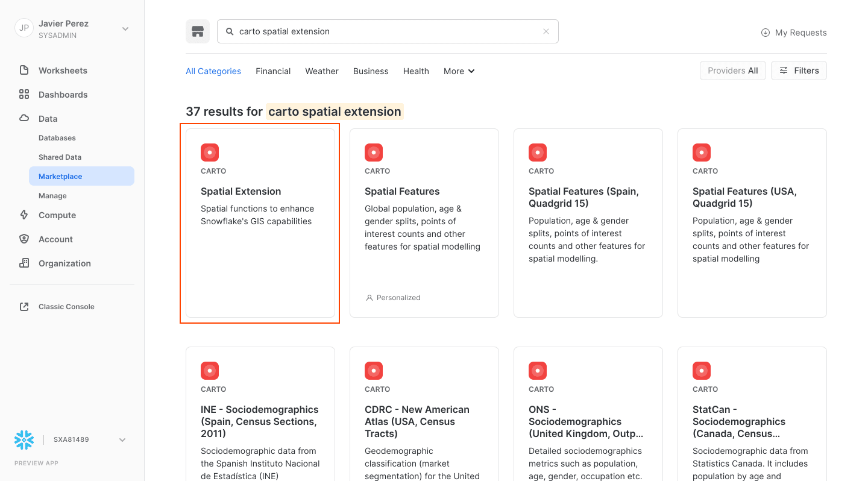Image resolution: width=868 pixels, height=481 pixels.
Task: Select the Financial category tab
Action: pos(273,71)
